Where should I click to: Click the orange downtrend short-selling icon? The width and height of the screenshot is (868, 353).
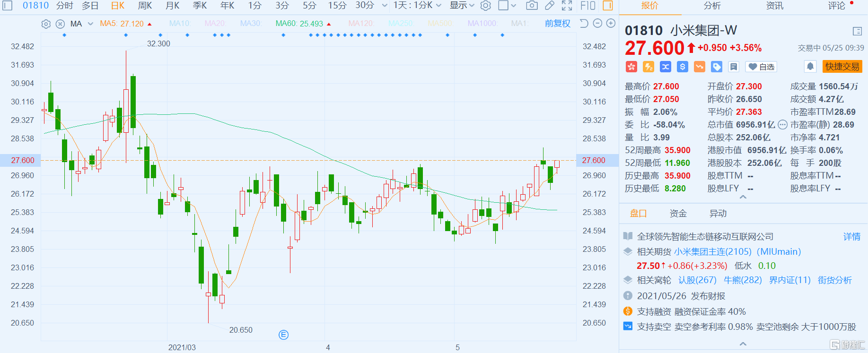tap(700, 67)
